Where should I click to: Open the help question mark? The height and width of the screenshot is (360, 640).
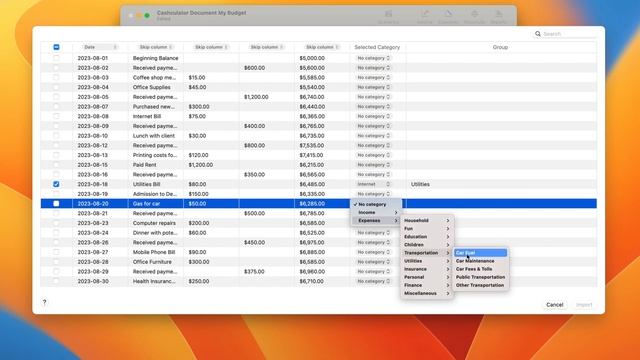tap(44, 302)
